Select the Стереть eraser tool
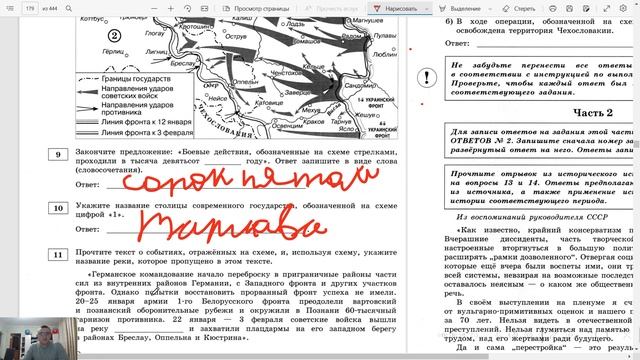Image resolution: width=640 pixels, height=360 pixels. coord(519,9)
